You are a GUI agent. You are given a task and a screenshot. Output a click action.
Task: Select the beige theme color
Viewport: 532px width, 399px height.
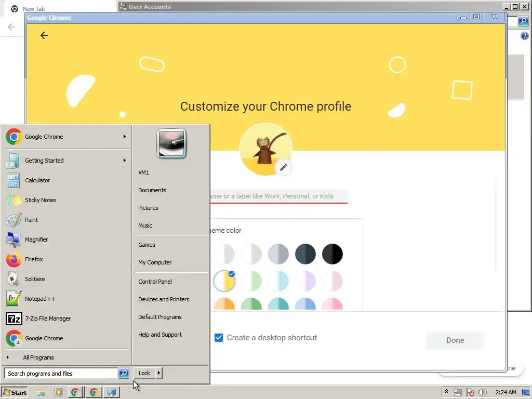coord(251,254)
